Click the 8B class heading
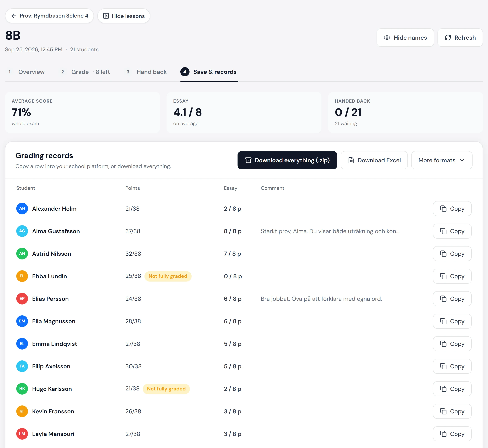488x448 pixels. coord(13,35)
